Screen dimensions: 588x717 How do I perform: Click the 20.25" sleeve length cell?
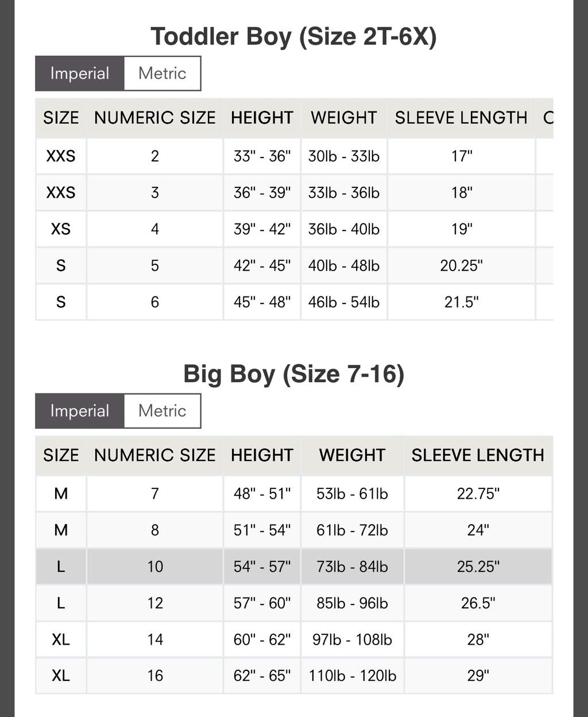[461, 265]
